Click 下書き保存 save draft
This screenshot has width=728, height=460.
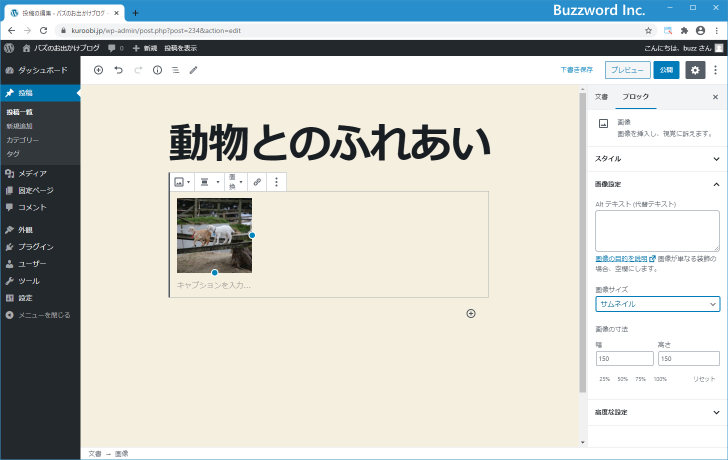click(x=577, y=70)
